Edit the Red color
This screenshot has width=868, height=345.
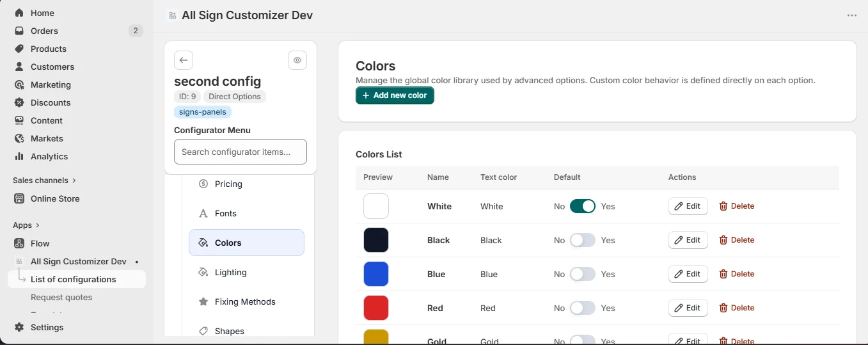pyautogui.click(x=688, y=308)
